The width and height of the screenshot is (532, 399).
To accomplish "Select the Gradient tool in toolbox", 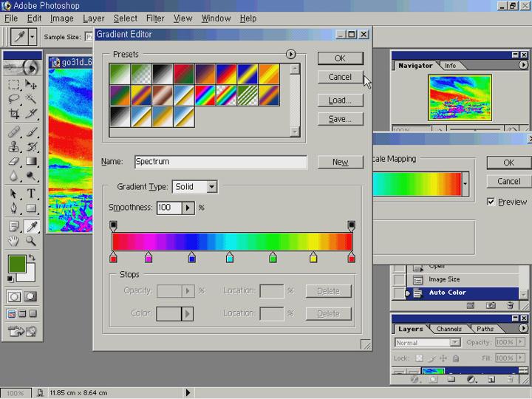I will click(31, 161).
